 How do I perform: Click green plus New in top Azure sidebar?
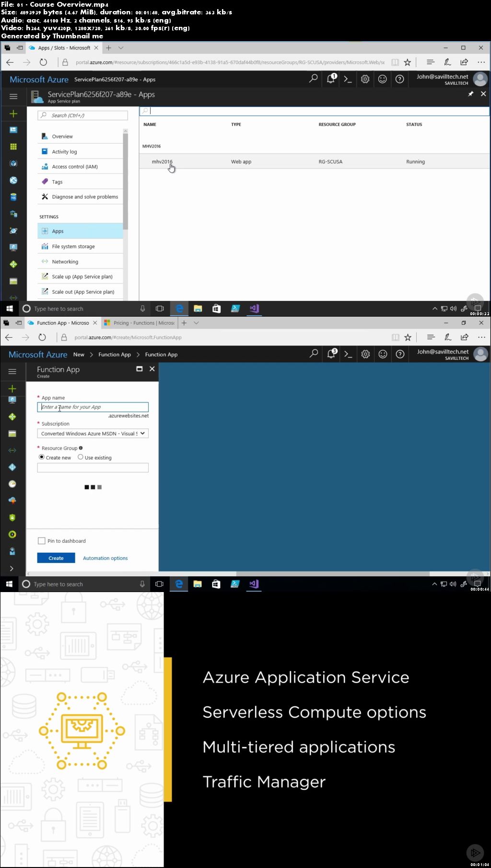pyautogui.click(x=13, y=114)
